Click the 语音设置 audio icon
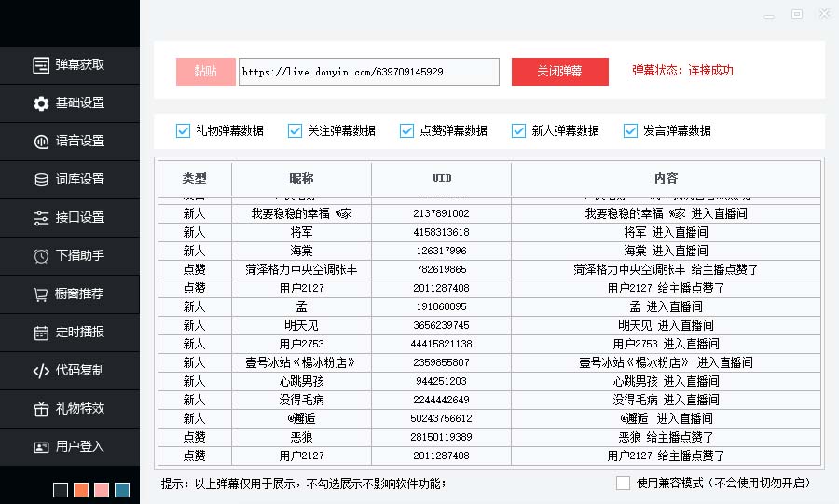This screenshot has height=504, width=839. pos(41,142)
